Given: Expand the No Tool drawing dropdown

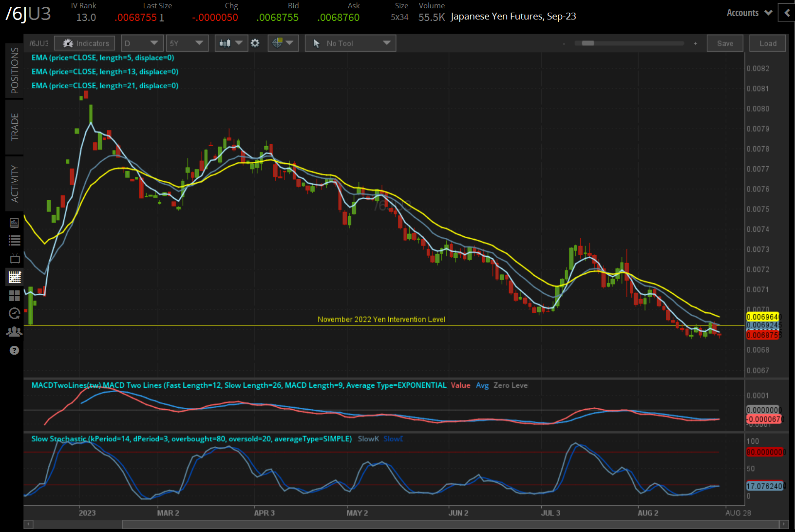Looking at the screenshot, I should 350,43.
